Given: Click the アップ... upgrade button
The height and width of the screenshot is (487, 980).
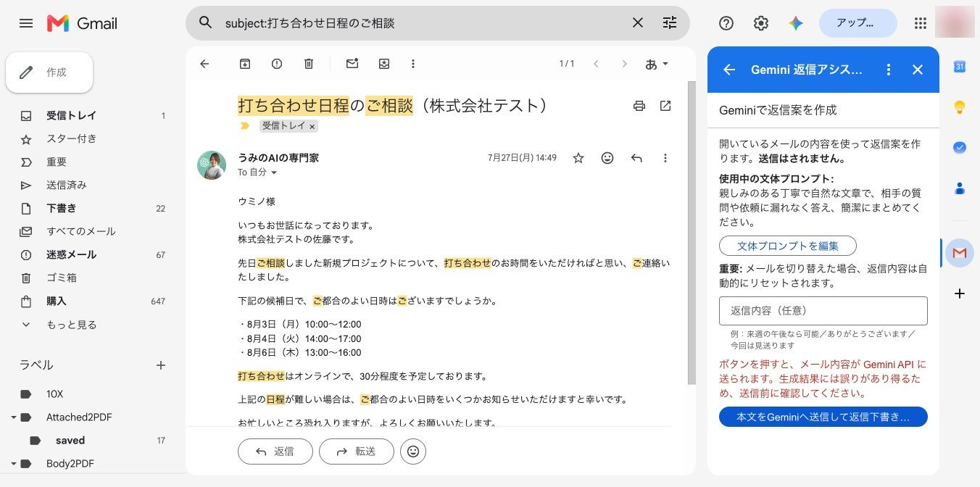Looking at the screenshot, I should [x=858, y=23].
